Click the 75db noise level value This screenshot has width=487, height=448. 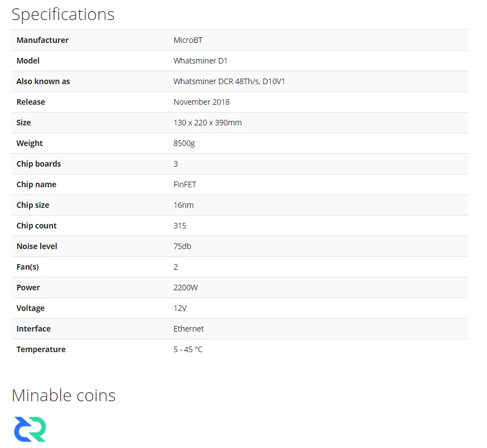[182, 246]
